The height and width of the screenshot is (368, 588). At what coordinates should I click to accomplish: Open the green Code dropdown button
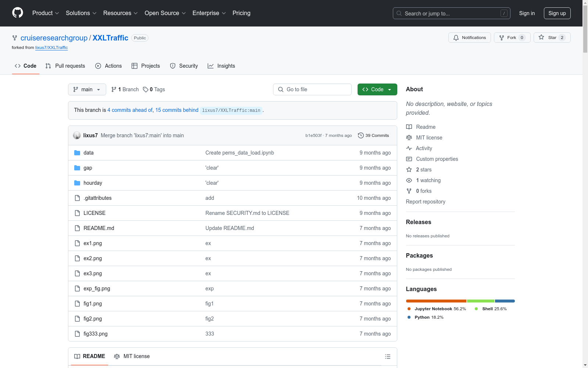coord(377,89)
